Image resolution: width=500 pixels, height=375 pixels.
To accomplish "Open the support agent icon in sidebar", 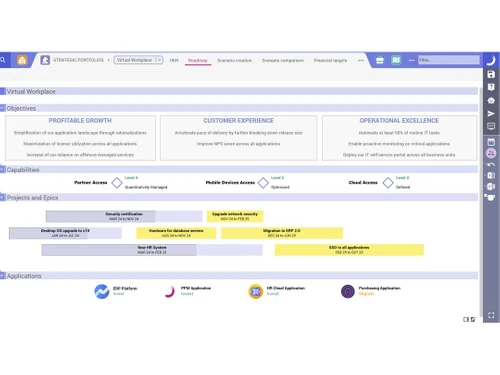I will 491,100.
